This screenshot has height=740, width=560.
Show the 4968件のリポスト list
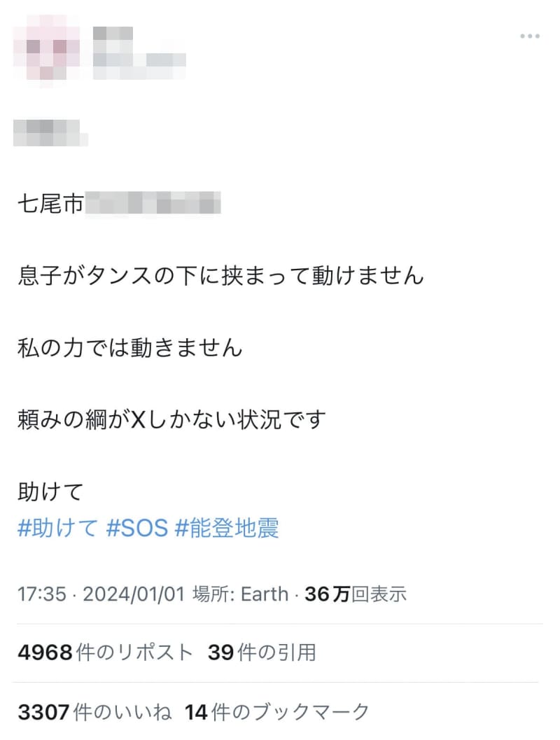click(x=105, y=652)
